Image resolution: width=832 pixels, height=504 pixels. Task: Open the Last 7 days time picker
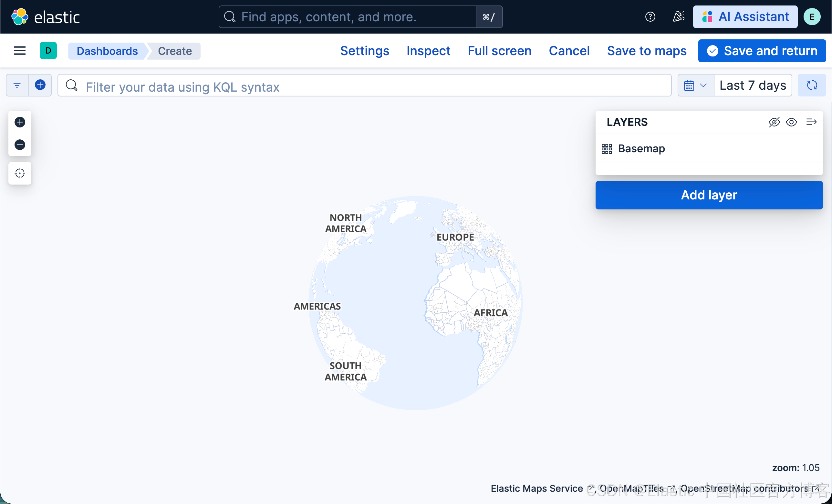pos(753,86)
